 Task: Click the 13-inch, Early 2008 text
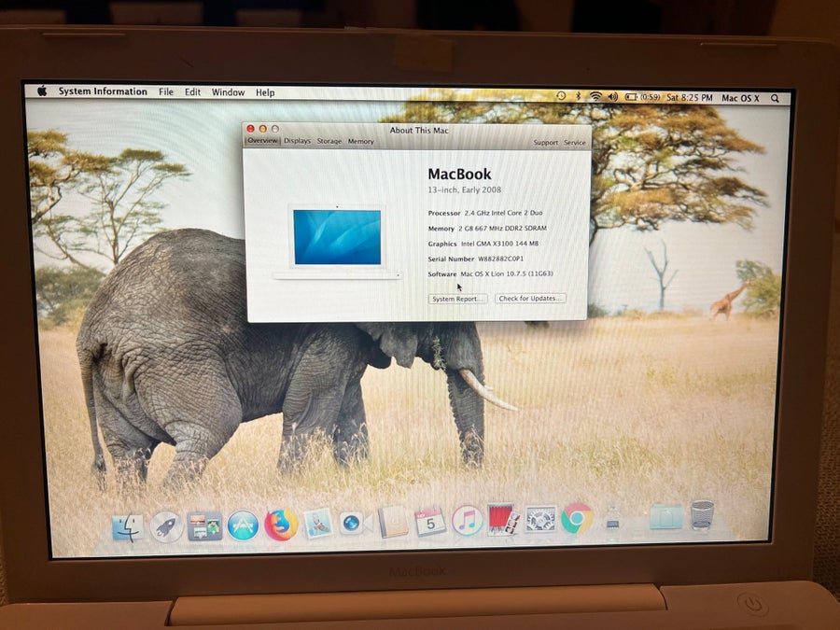(465, 189)
